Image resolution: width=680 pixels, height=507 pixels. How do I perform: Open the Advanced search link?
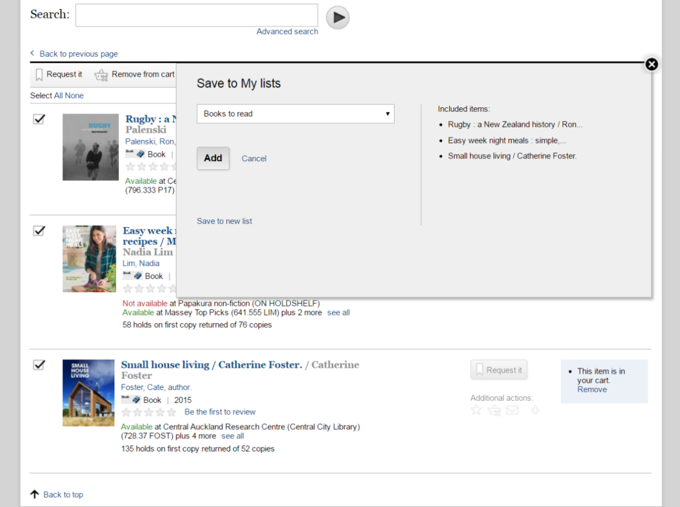coord(287,32)
